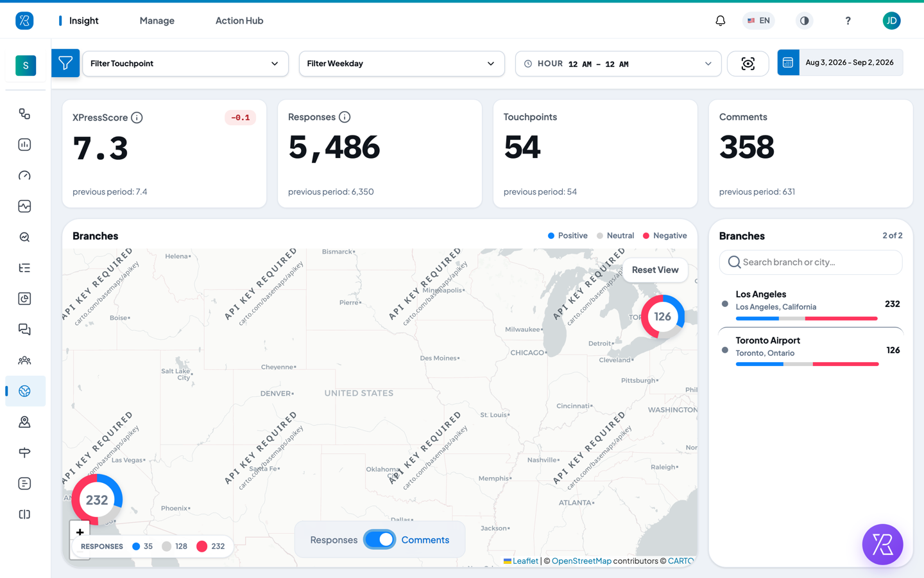Open the EN language selector
924x578 pixels.
758,21
